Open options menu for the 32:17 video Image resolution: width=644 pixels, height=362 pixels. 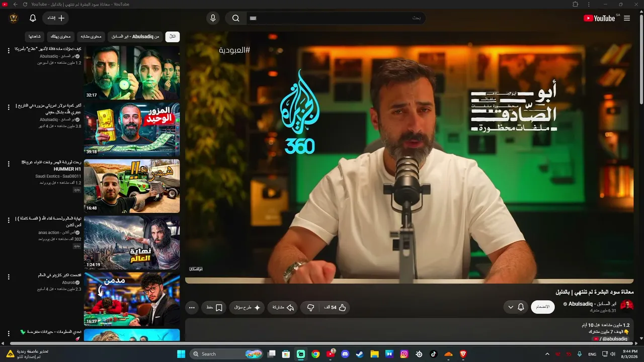point(9,50)
